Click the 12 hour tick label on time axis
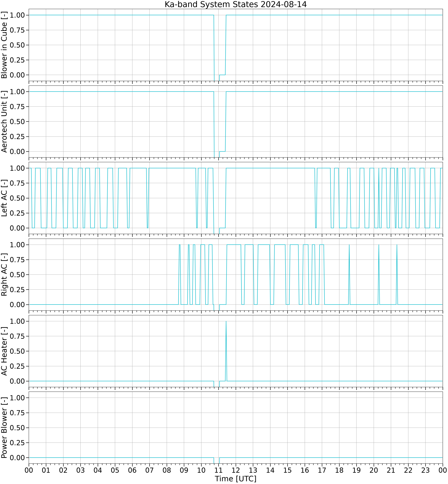 coord(236,470)
